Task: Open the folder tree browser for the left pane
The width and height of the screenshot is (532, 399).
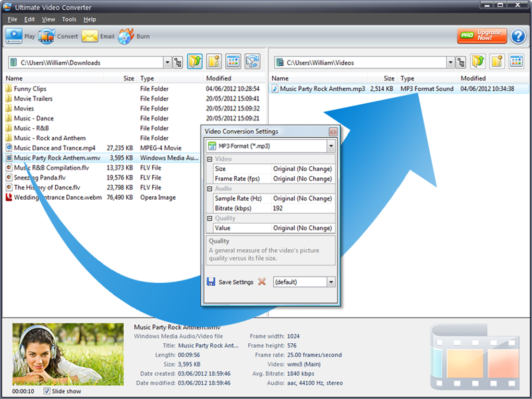Action: pos(177,62)
